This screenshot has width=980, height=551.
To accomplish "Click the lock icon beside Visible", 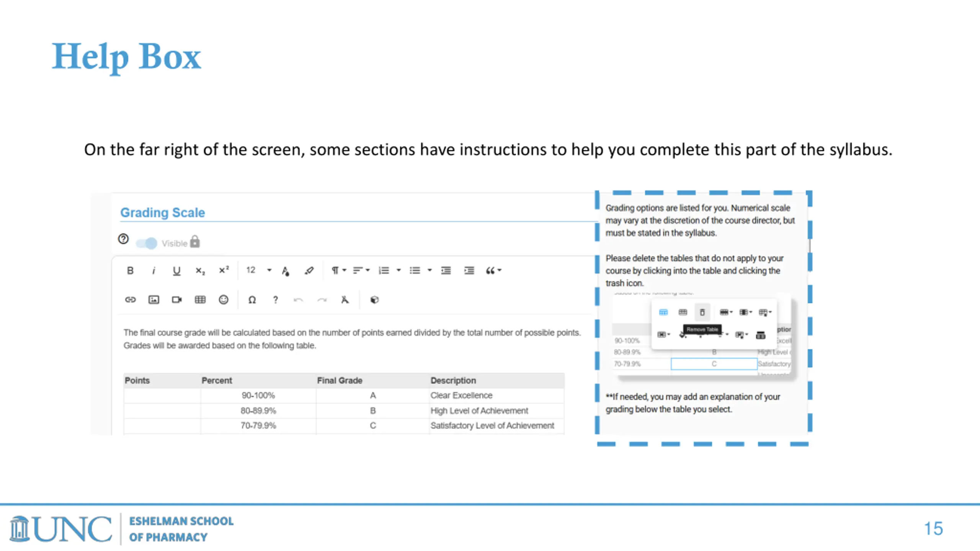I will pyautogui.click(x=195, y=241).
